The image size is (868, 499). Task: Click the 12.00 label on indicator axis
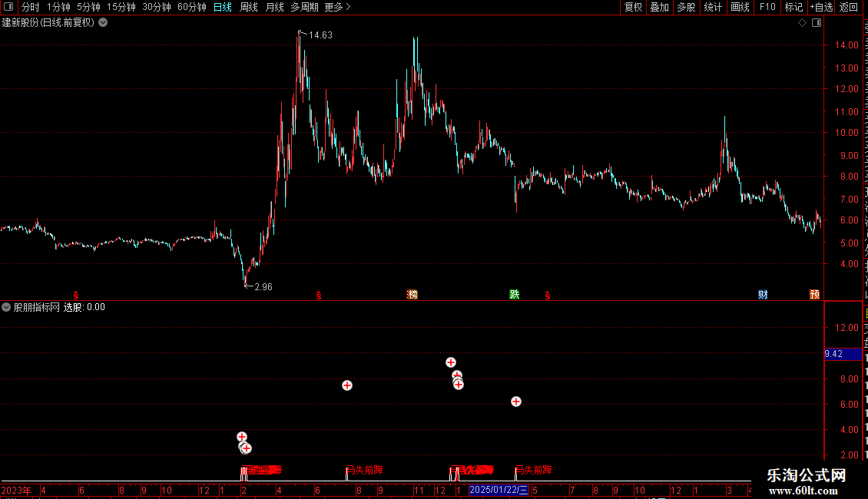click(847, 328)
